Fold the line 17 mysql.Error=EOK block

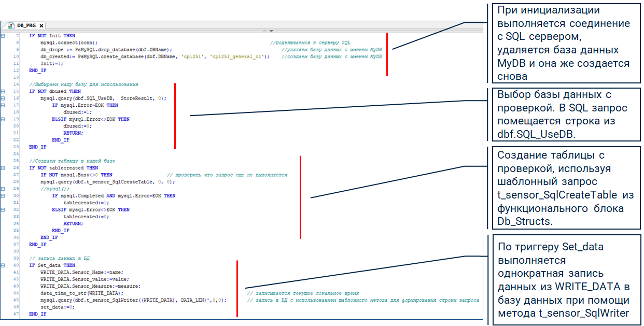coord(3,105)
